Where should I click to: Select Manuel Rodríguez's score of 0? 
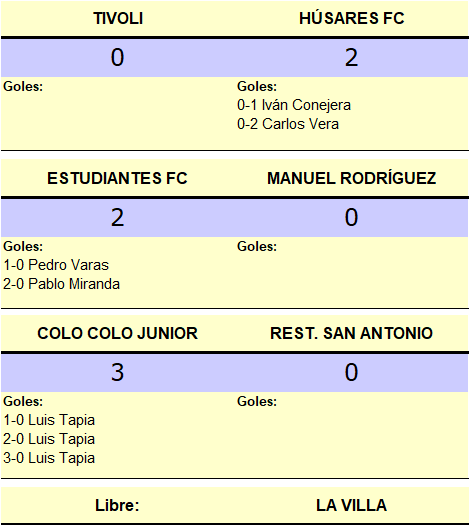[351, 217]
